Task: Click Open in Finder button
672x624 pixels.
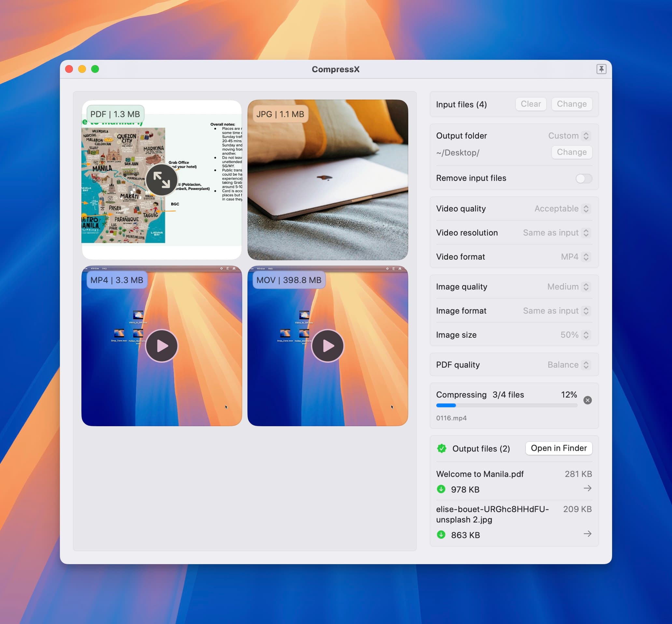Action: coord(558,448)
